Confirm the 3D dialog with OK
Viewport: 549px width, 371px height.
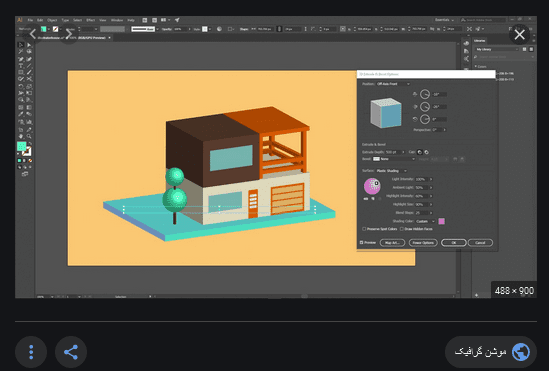(453, 243)
